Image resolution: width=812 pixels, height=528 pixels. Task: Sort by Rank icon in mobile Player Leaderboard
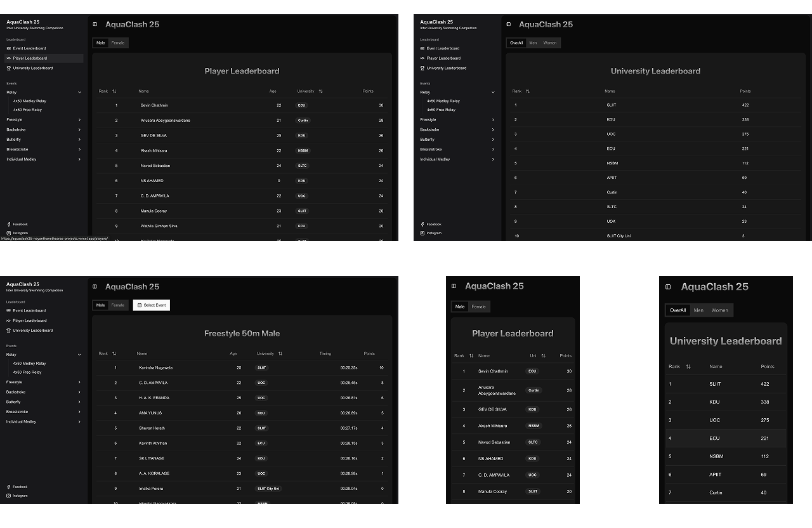click(471, 356)
